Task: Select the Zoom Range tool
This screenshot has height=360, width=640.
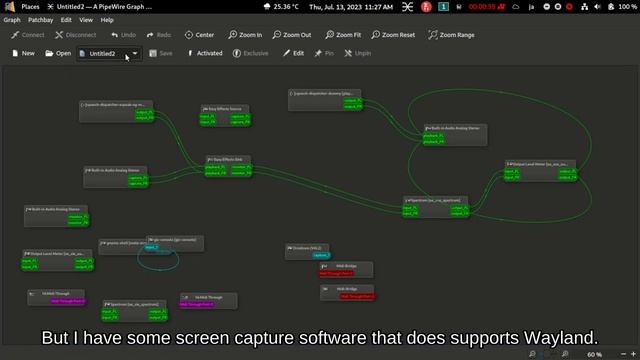Action: pos(451,35)
